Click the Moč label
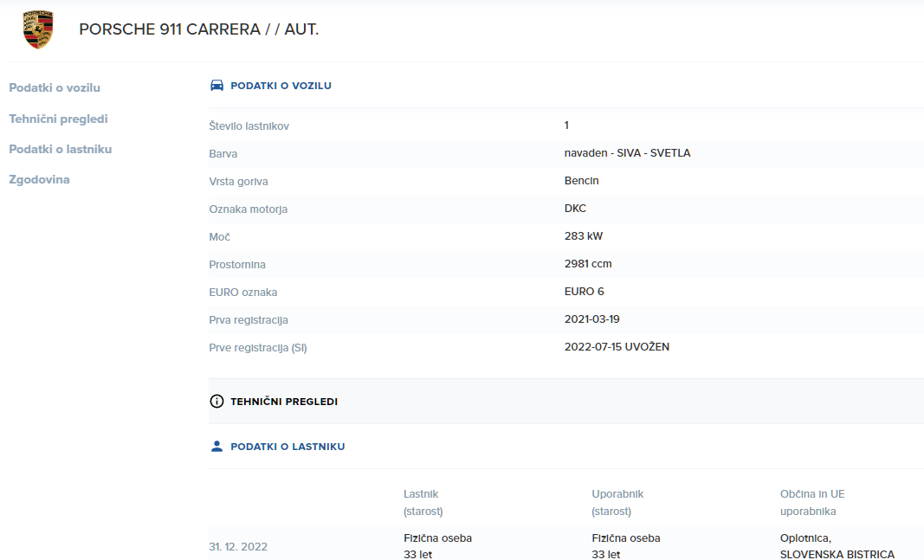 coord(219,236)
